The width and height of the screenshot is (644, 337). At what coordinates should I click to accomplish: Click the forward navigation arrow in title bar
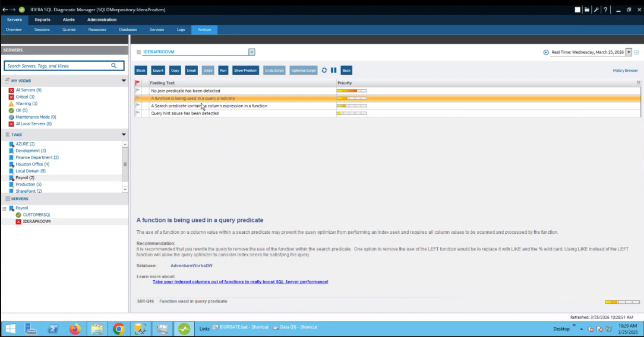[12, 9]
